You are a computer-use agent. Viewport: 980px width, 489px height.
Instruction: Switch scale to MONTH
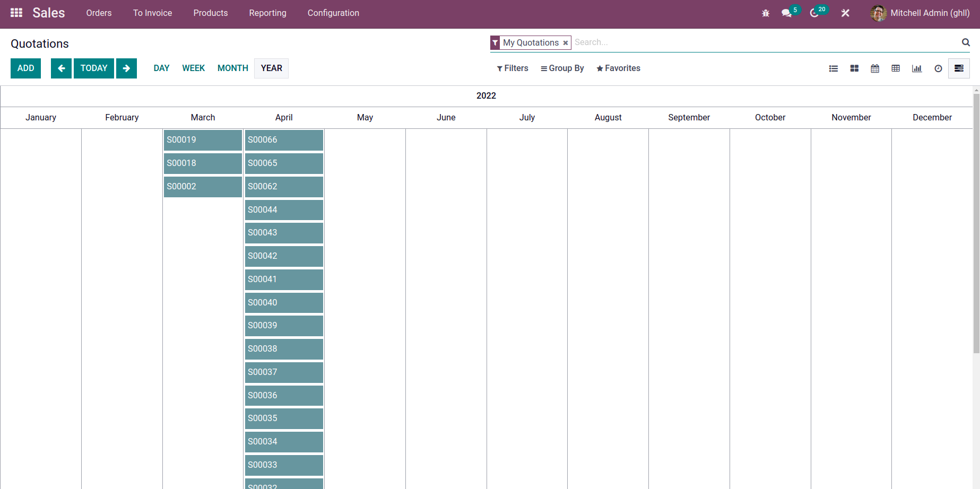[233, 68]
